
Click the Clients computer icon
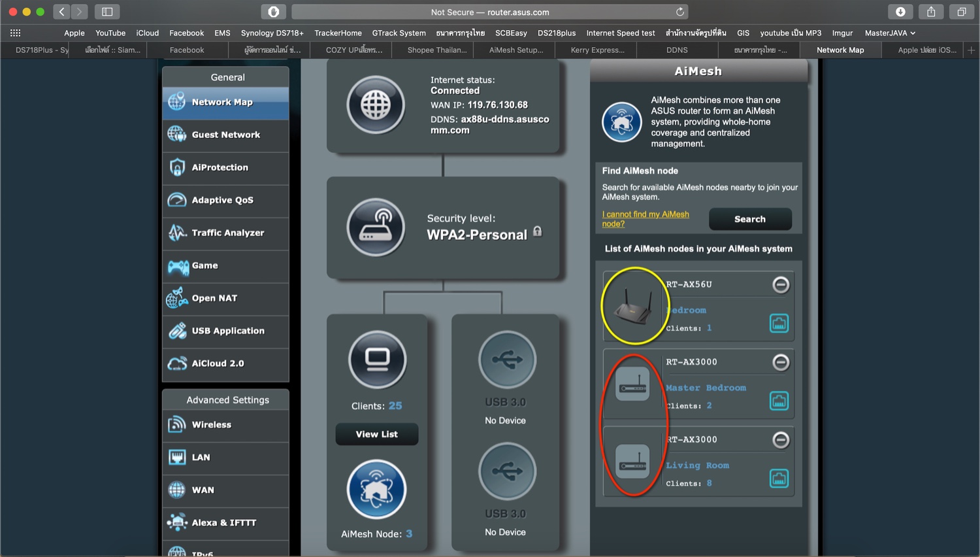377,360
